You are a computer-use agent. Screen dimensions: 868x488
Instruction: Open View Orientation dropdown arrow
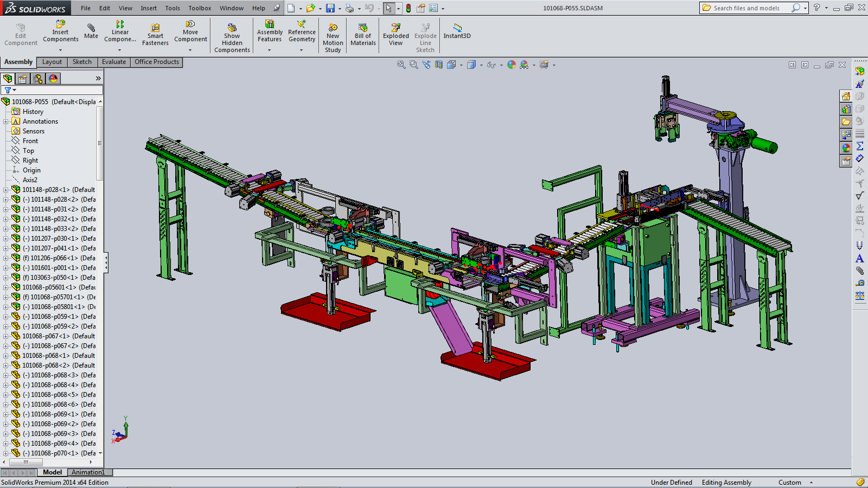(461, 65)
